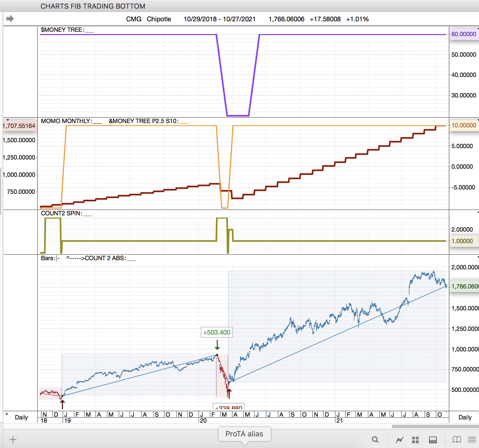Click the olive 1.00000 value tag

pyautogui.click(x=464, y=241)
